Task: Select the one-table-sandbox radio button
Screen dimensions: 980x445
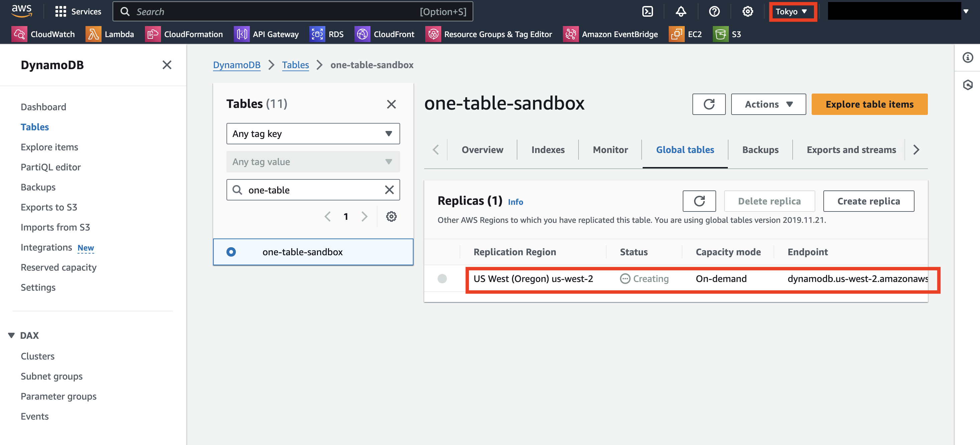Action: [x=231, y=252]
